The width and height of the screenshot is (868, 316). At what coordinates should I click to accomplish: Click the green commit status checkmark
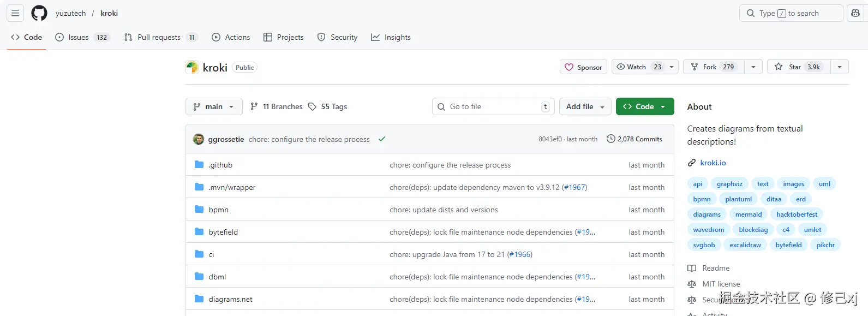point(382,139)
